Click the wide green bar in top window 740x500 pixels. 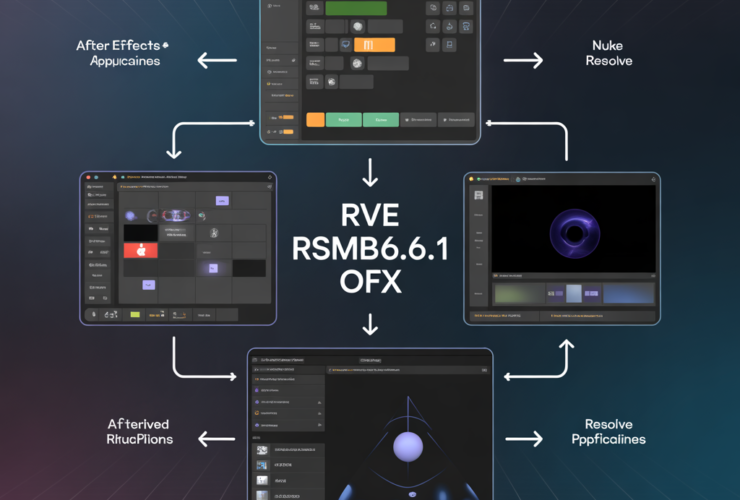pyautogui.click(x=356, y=8)
